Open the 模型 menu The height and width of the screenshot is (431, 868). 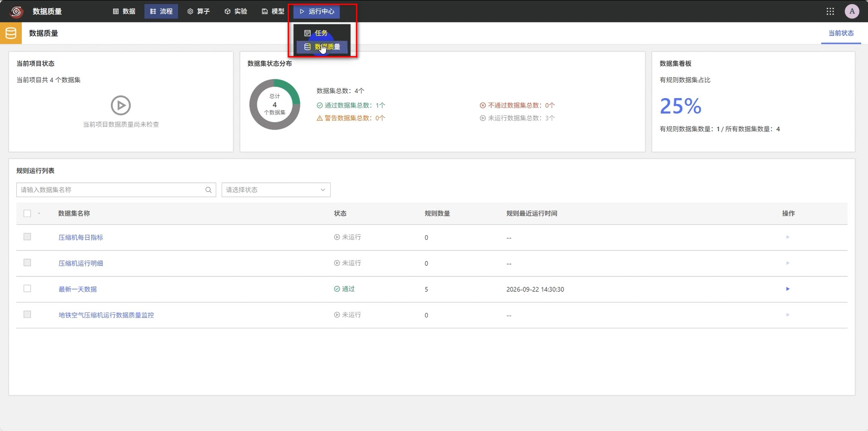click(x=273, y=11)
